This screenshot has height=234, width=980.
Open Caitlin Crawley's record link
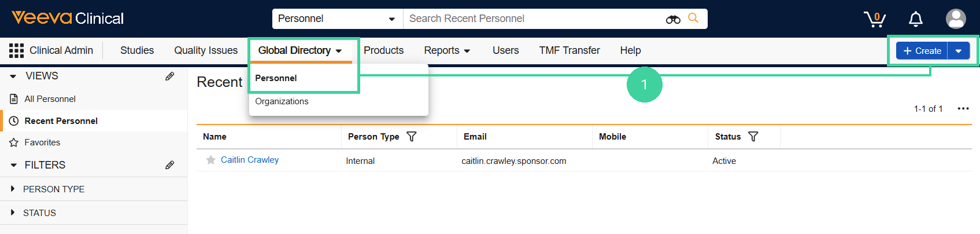pos(250,160)
